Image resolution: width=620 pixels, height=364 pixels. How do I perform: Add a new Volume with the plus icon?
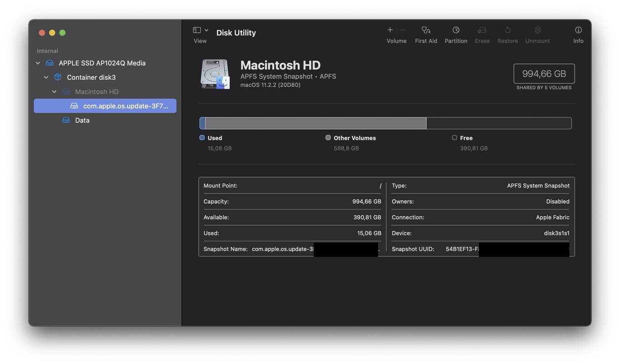389,30
